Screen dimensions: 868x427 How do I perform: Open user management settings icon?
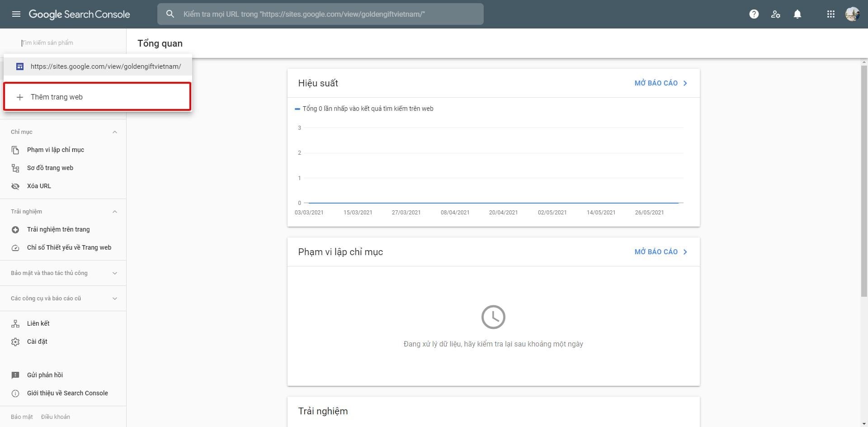pyautogui.click(x=775, y=14)
